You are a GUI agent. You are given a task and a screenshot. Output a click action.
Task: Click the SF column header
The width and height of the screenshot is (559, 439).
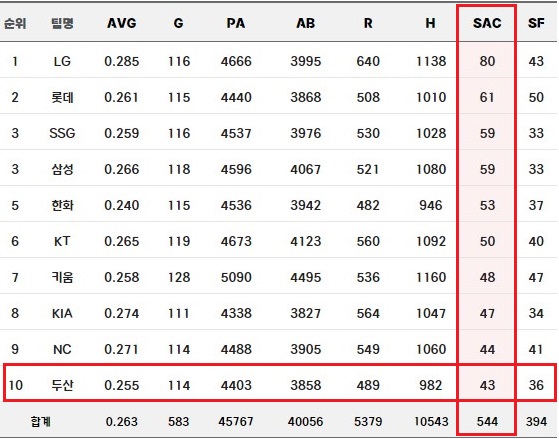536,24
